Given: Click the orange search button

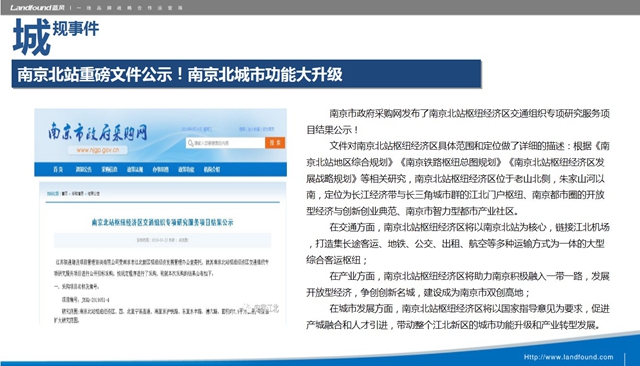Looking at the screenshot, I should (x=275, y=143).
